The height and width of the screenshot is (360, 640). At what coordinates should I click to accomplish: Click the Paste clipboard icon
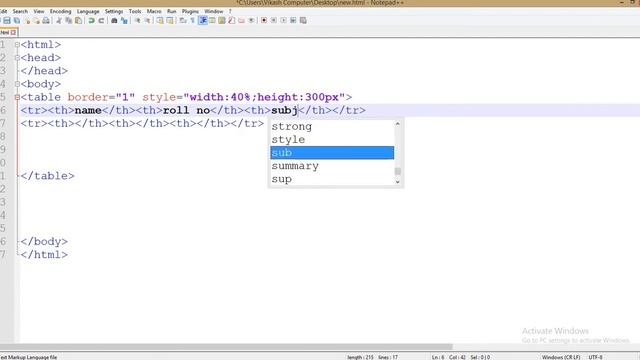pyautogui.click(x=78, y=20)
